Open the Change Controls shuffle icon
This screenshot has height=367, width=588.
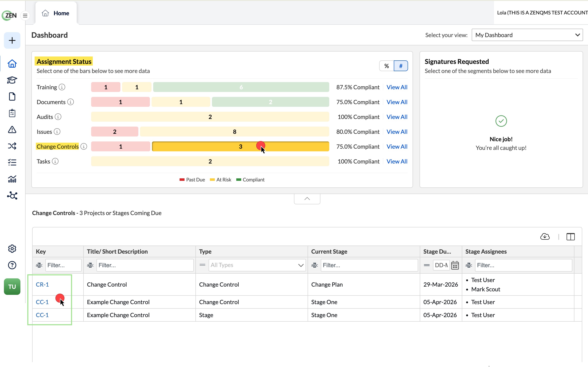[x=12, y=146]
